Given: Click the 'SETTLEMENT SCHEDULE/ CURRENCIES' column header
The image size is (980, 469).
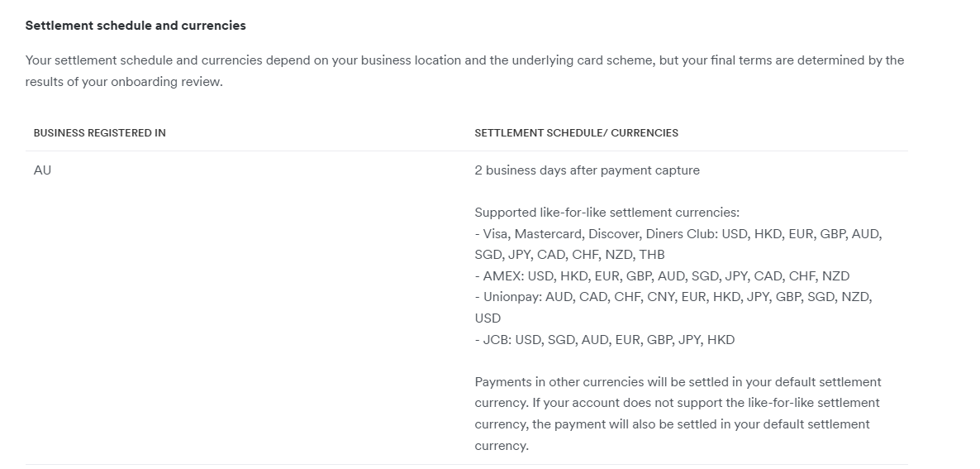Looking at the screenshot, I should coord(576,132).
